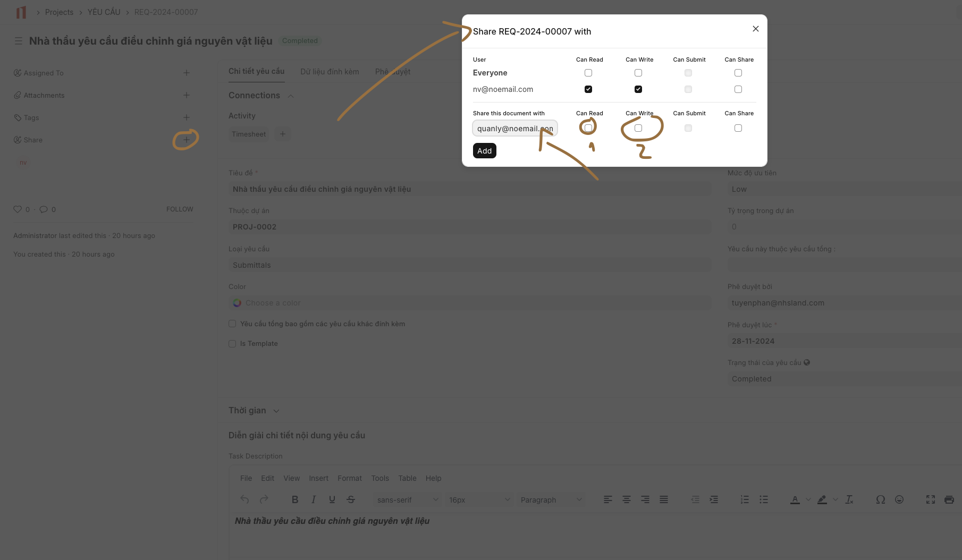
Task: Uncheck Can Write for nv@noemail.com
Action: 638,89
